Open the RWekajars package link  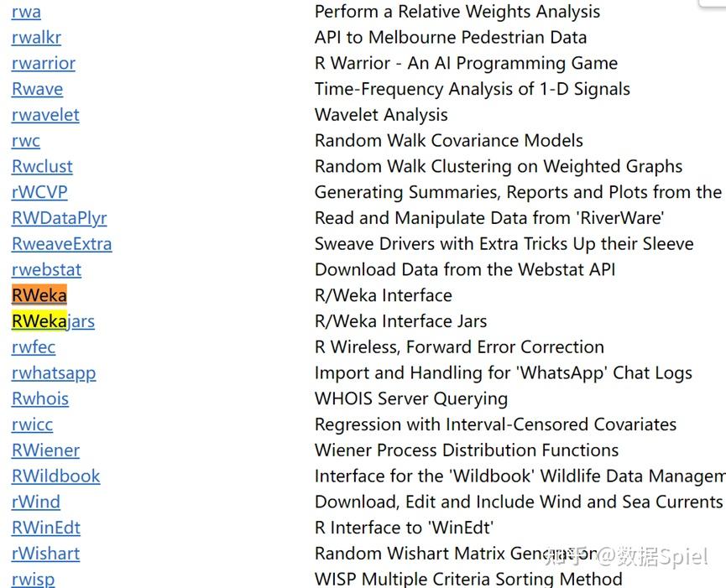point(53,321)
